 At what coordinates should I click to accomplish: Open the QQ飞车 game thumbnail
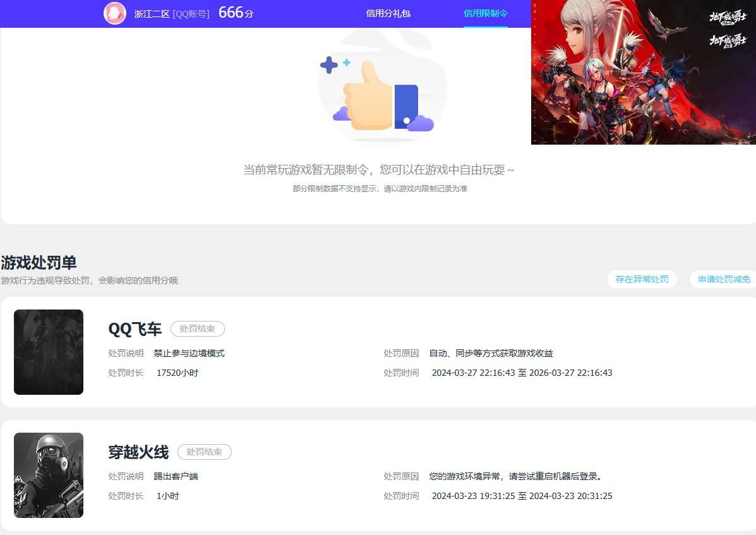tap(49, 352)
